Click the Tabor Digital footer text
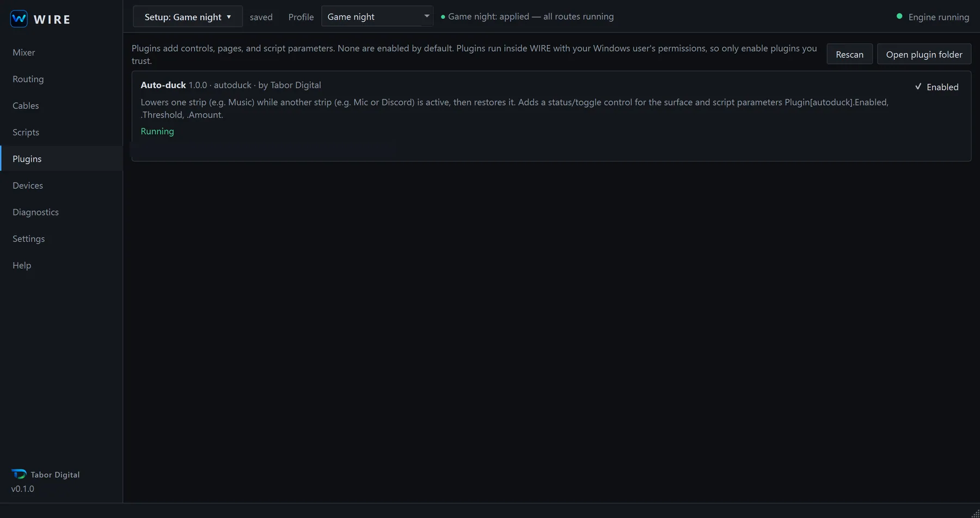This screenshot has width=980, height=518. pyautogui.click(x=55, y=474)
